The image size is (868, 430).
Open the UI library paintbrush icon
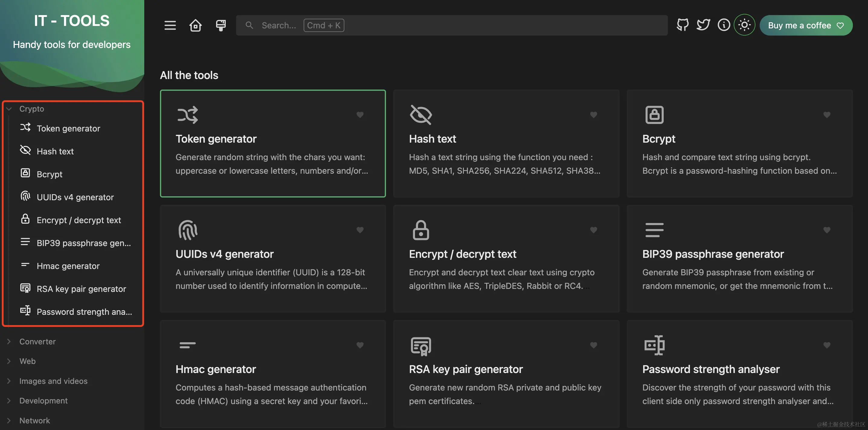pos(221,25)
